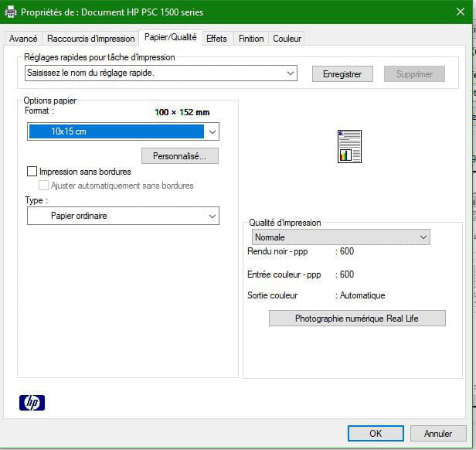Screen dimensions: 476x450
Task: Click the 100 × 152 mm size text
Action: 182,112
